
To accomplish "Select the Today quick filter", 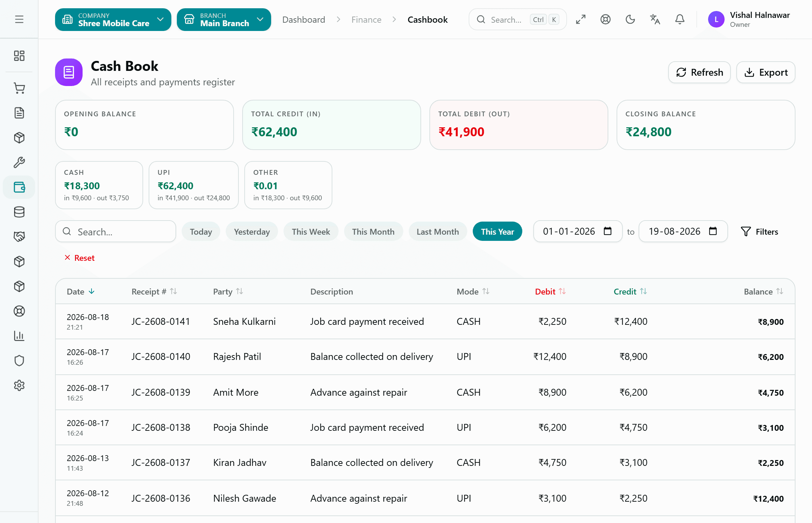I will (201, 232).
